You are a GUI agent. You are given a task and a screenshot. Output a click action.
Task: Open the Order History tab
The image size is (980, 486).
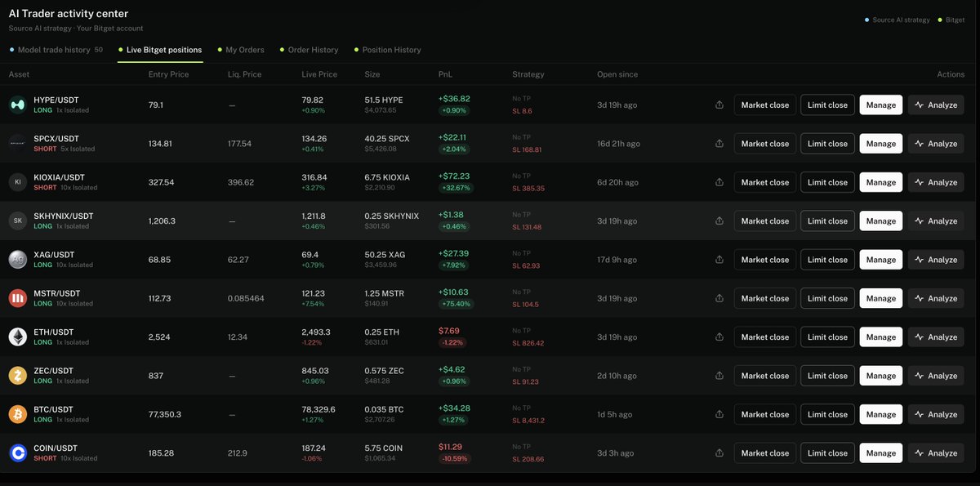pos(309,50)
